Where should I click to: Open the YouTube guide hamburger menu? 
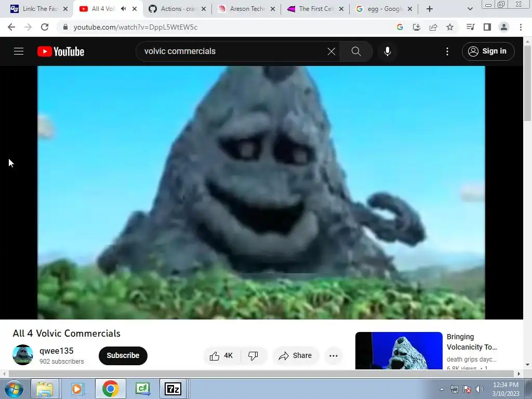[19, 51]
